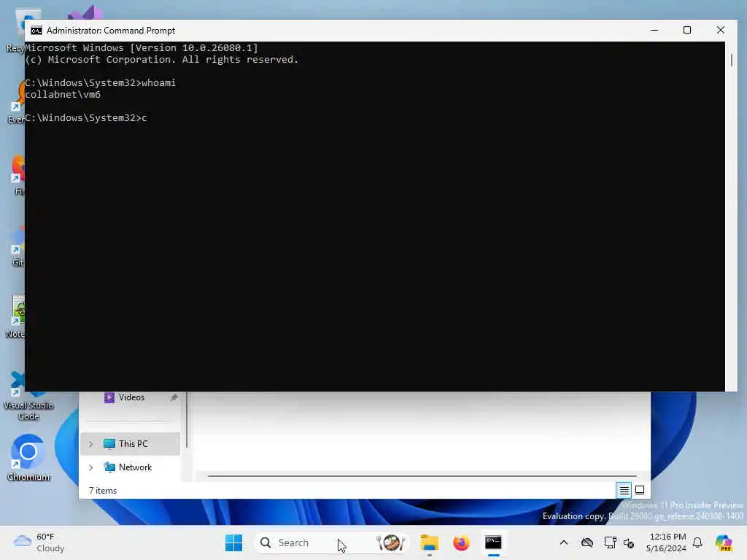The width and height of the screenshot is (747, 560).
Task: Click the collabnet\vm6 output line
Action: (63, 95)
